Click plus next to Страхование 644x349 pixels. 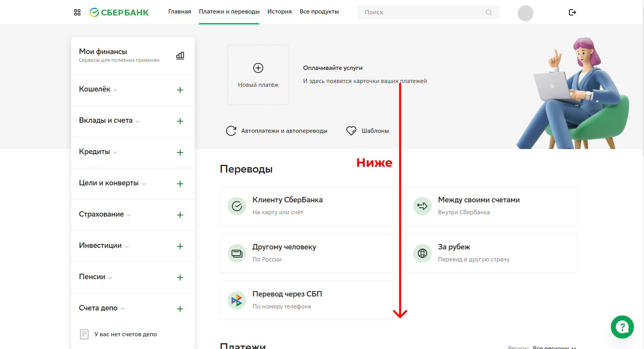(180, 215)
